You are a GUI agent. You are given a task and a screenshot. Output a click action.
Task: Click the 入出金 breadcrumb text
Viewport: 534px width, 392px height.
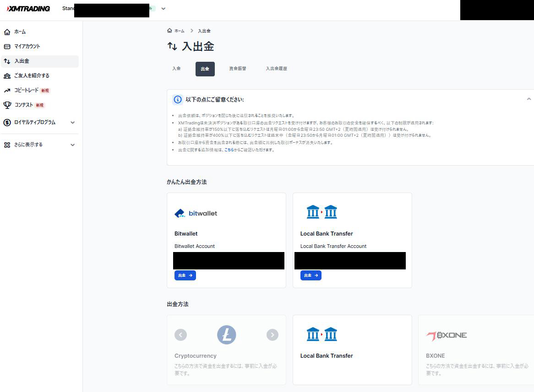(204, 31)
